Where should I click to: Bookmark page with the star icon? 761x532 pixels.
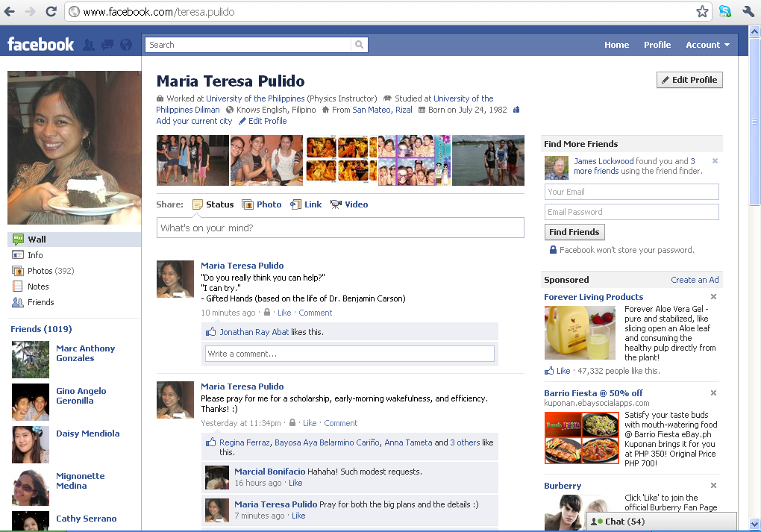702,12
